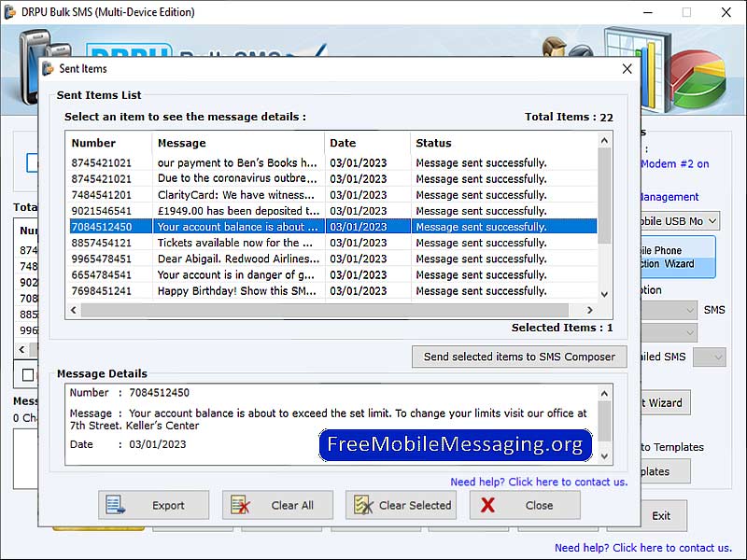Viewport: 747px width, 560px height.
Task: Click the Message Details text area
Action: point(331,425)
